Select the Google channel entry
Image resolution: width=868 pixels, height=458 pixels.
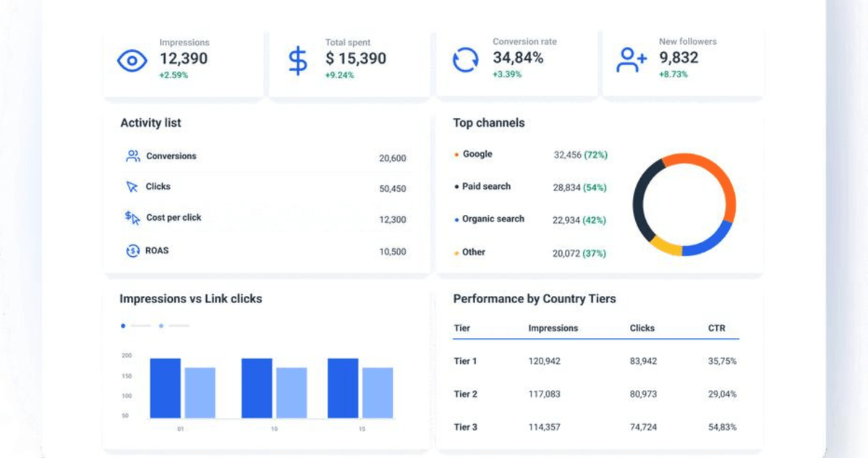(x=477, y=154)
